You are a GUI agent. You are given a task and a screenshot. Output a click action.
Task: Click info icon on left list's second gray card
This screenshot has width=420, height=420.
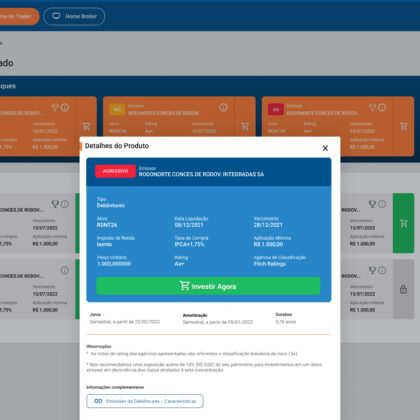pyautogui.click(x=65, y=270)
